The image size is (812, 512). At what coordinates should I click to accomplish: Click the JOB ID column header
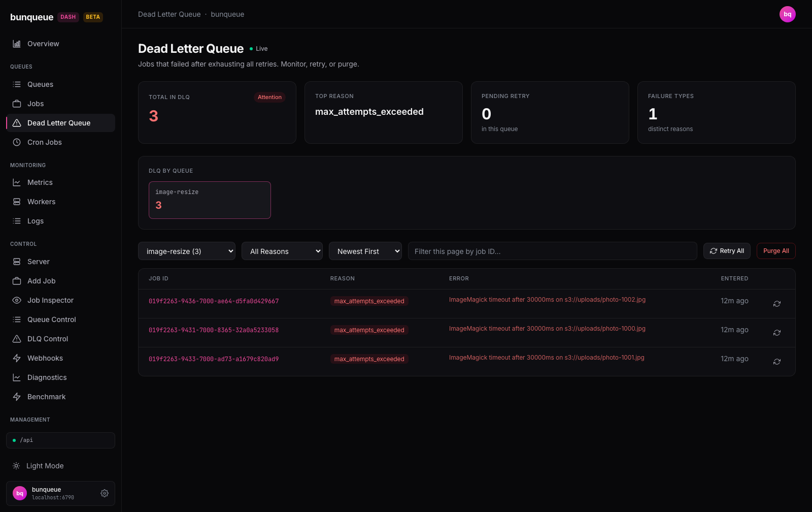coord(158,278)
